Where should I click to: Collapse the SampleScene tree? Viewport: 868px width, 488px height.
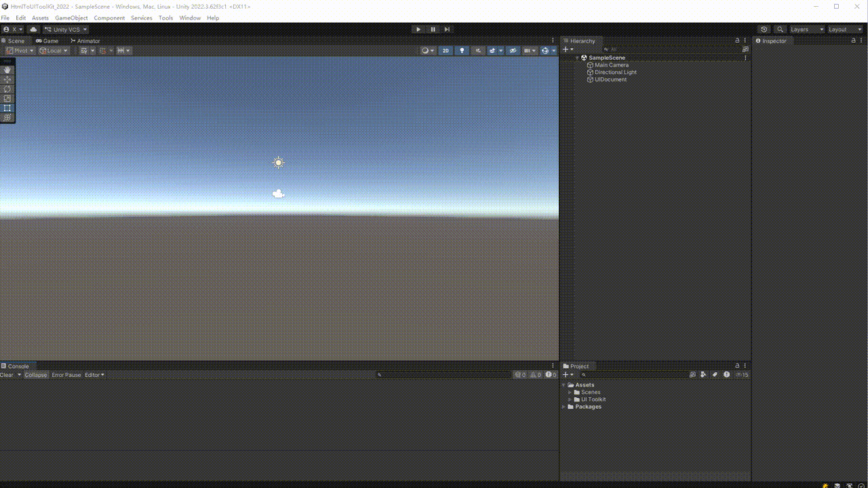[x=577, y=58]
